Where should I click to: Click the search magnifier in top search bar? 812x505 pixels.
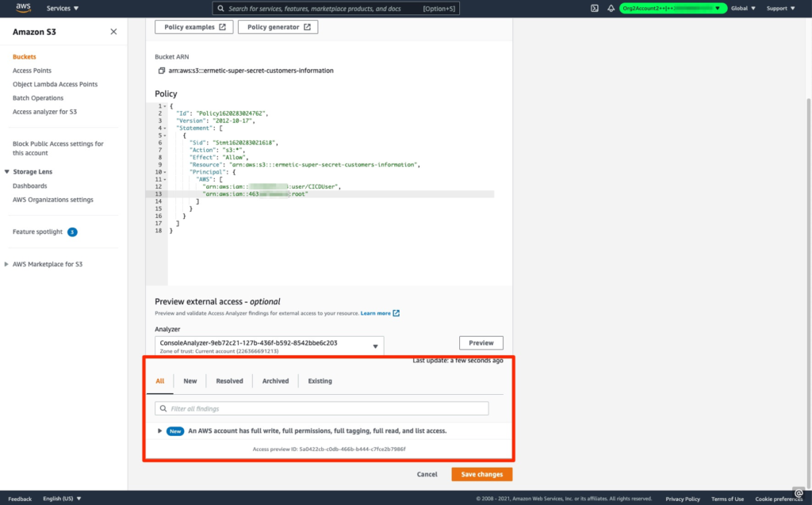[x=220, y=8]
